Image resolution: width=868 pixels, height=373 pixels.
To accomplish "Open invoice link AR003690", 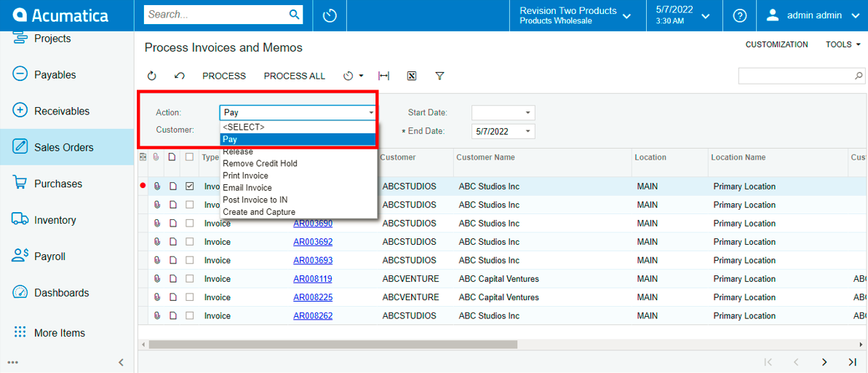I will [x=313, y=224].
